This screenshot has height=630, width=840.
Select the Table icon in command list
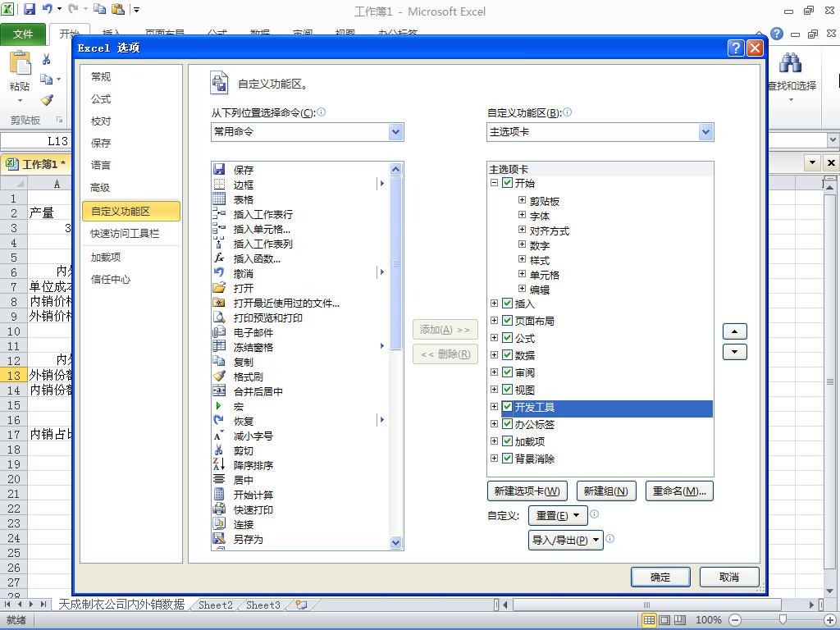219,199
